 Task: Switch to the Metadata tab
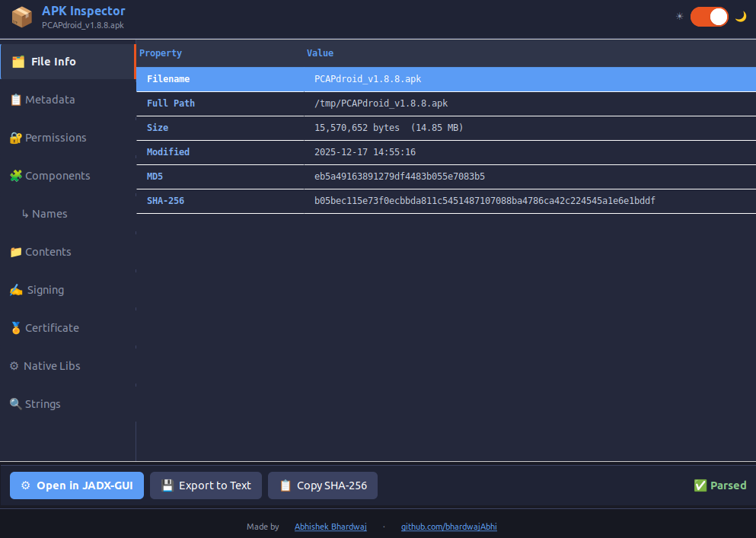pos(68,100)
